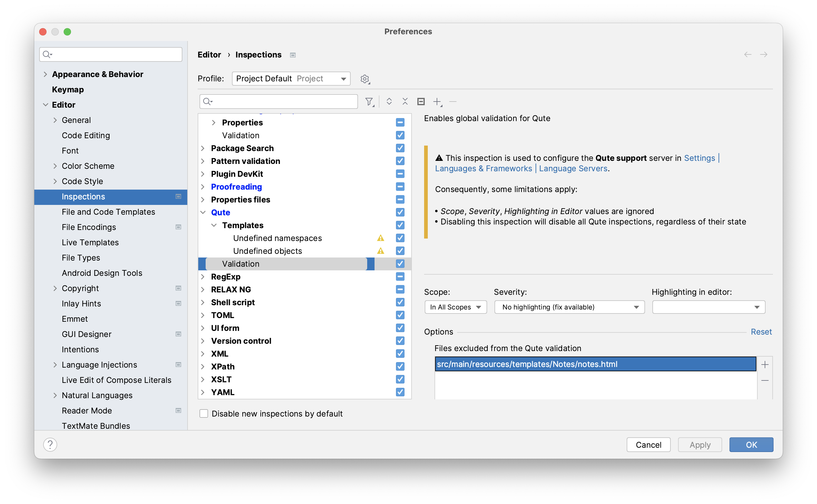Select the Version control inspections group

tap(241, 341)
